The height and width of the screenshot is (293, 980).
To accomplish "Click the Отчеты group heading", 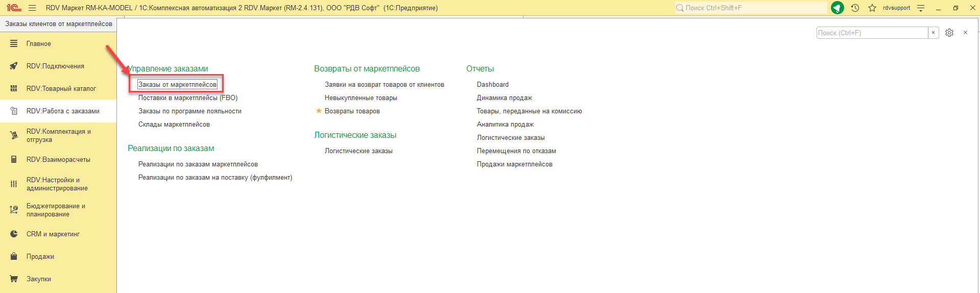I will tap(480, 69).
